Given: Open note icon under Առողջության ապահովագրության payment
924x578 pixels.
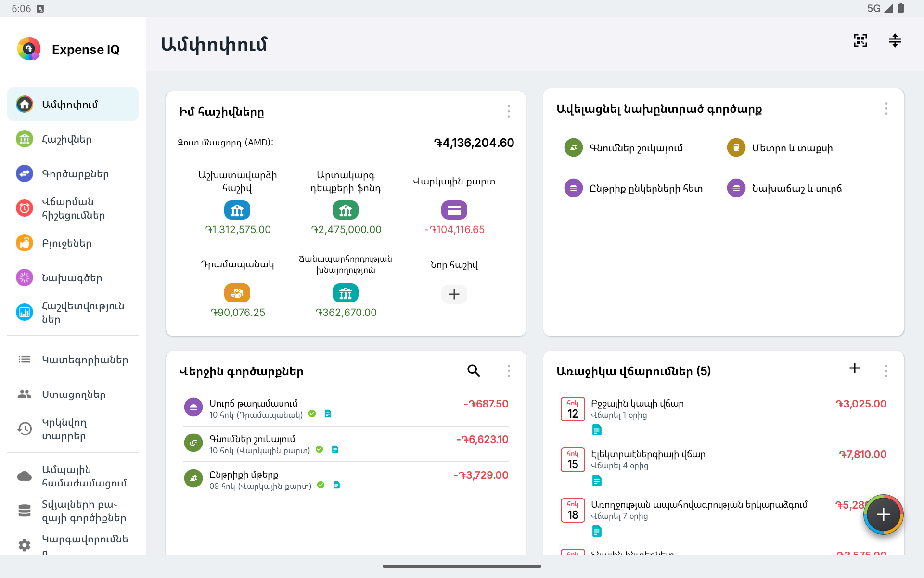Looking at the screenshot, I should tap(597, 531).
